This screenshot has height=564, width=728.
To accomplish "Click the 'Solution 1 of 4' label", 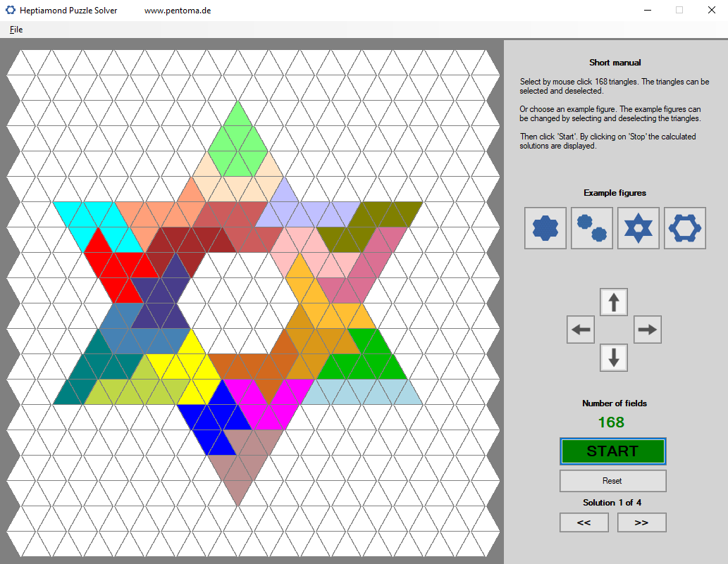I will click(x=612, y=502).
